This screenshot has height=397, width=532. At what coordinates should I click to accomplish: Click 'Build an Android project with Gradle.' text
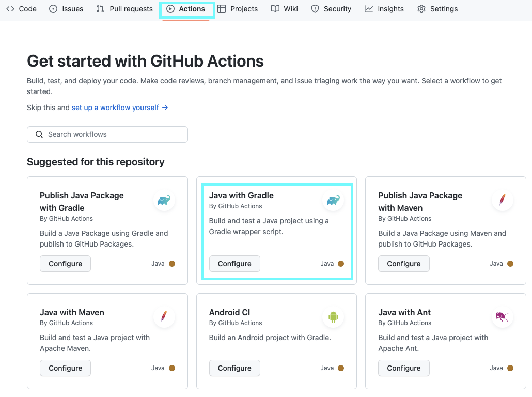[x=270, y=338]
